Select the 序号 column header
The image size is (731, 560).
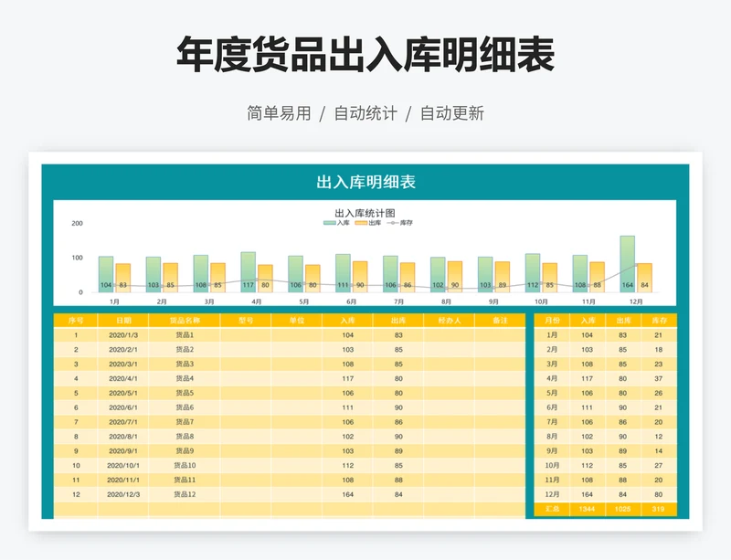pos(77,321)
